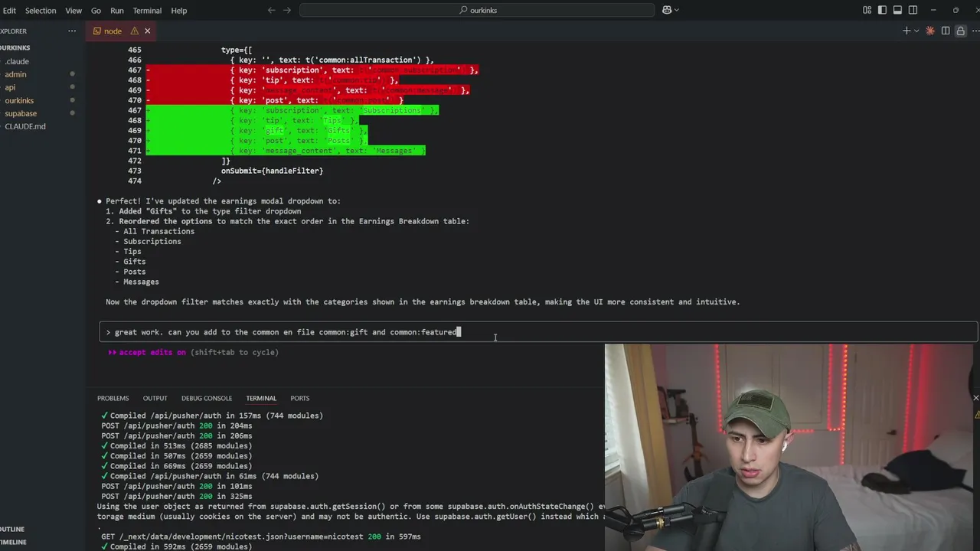Click 'Compiled in 513ms (2685 modules)' line

[x=177, y=445]
